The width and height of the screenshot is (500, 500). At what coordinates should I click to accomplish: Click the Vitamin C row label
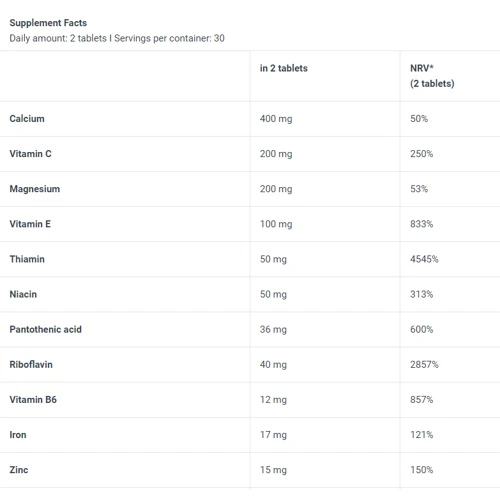[x=30, y=154]
